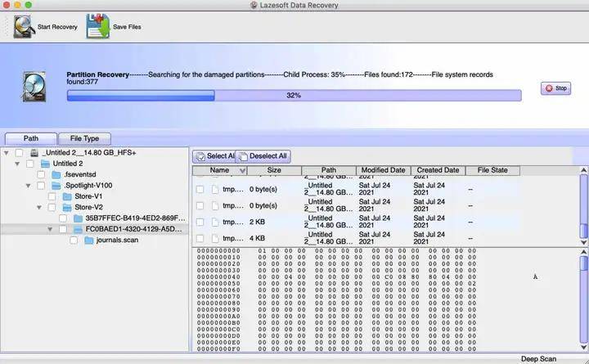Collapse the .Spotlight-V100 tree node
The height and width of the screenshot is (364, 589).
coord(28,186)
